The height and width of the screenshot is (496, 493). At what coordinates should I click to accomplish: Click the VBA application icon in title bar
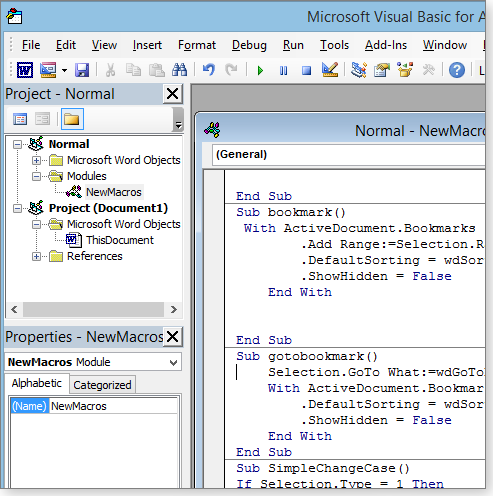[14, 16]
